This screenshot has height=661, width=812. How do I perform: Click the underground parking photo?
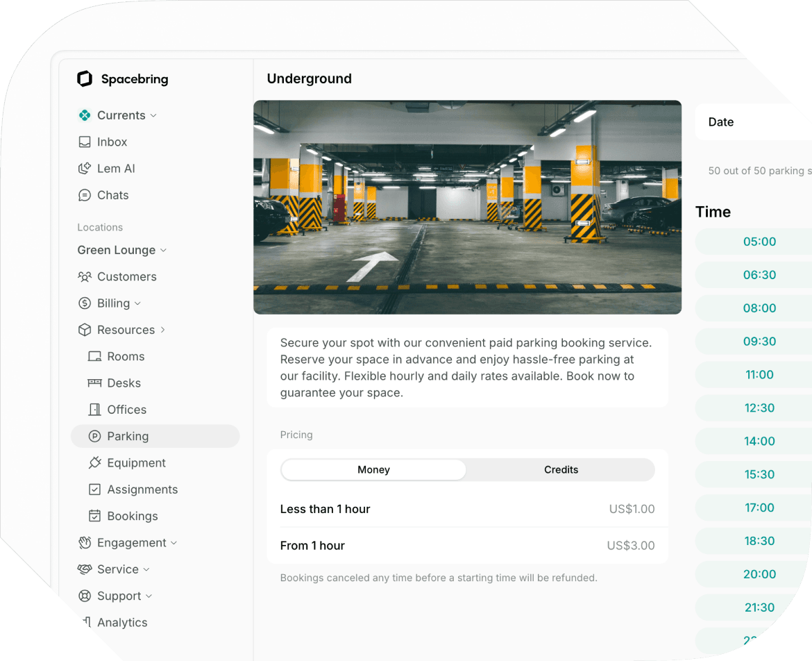[x=467, y=207]
